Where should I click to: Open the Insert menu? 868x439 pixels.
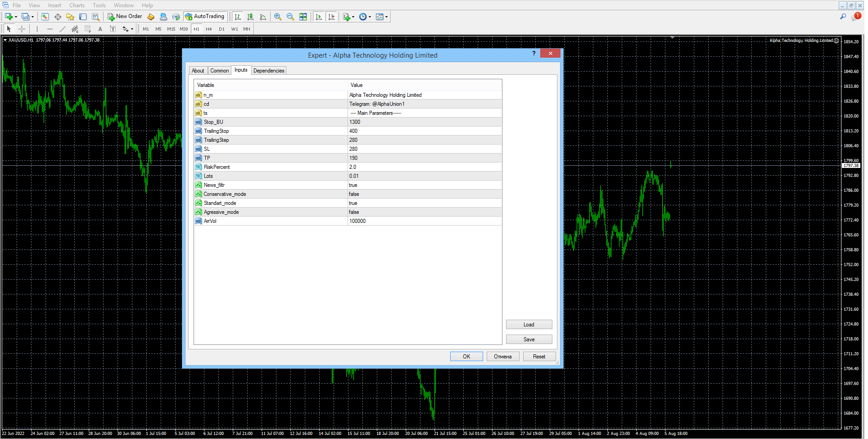pos(55,5)
